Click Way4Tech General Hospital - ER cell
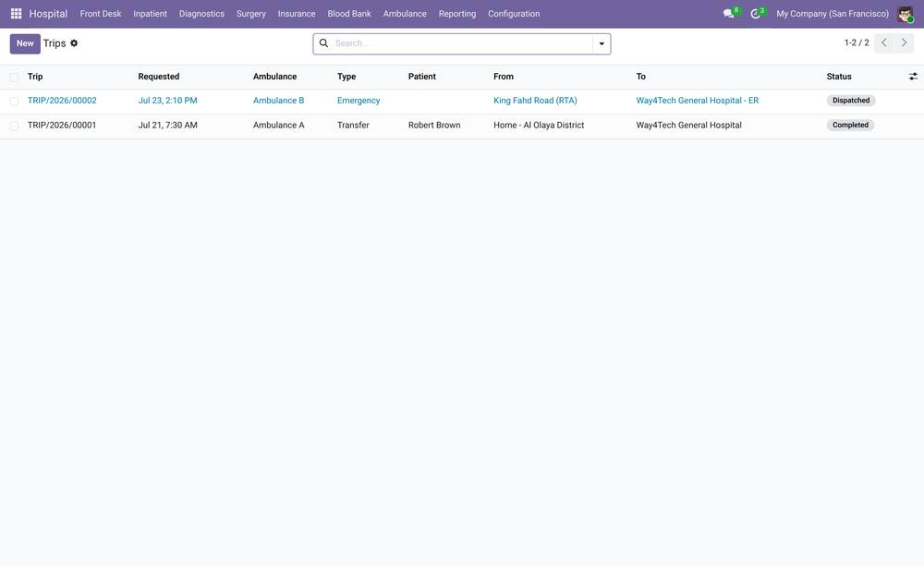924x566 pixels. click(697, 101)
